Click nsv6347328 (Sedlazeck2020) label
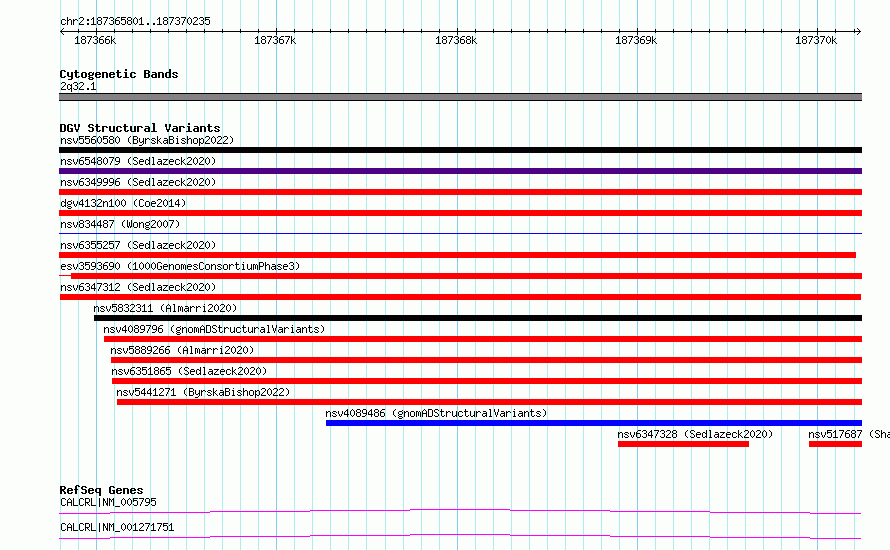 coord(695,434)
